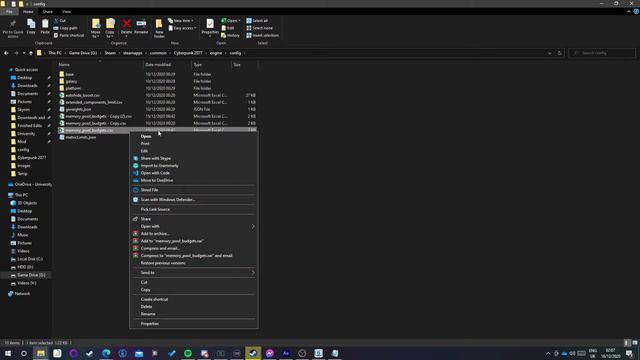This screenshot has width=640, height=360.
Task: Go back with the Back arrow
Action: (6, 53)
